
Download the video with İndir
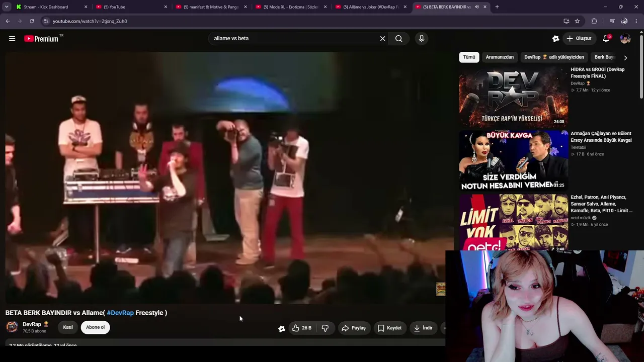[x=423, y=328]
